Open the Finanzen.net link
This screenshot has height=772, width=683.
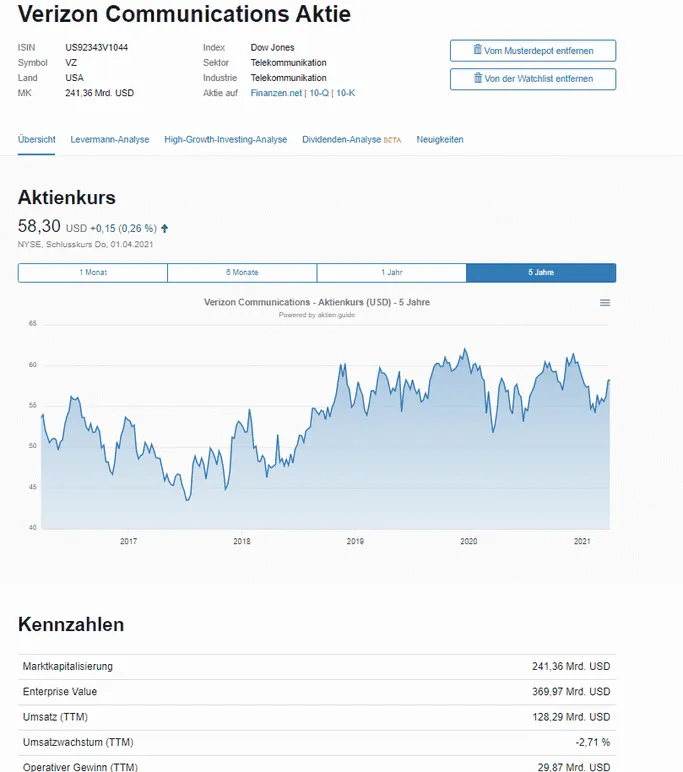(276, 93)
